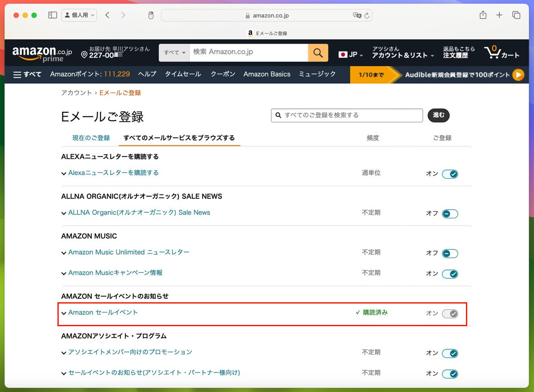The width and height of the screenshot is (534, 392).
Task: Toggle the Amazon セールイベント switch
Action: click(450, 314)
